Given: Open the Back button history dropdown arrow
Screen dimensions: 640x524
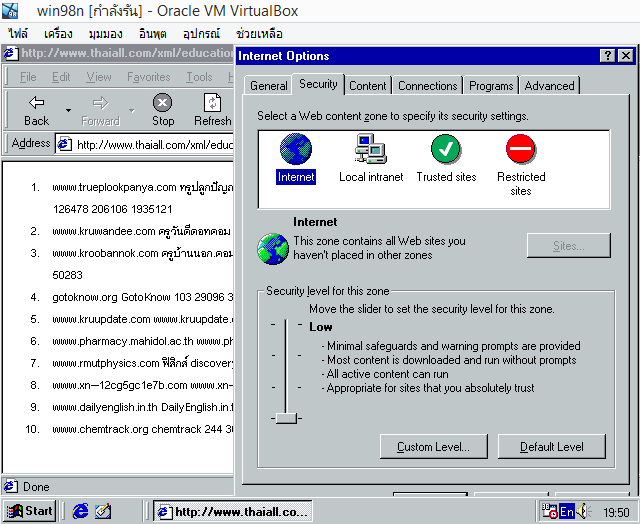Looking at the screenshot, I should [x=68, y=109].
